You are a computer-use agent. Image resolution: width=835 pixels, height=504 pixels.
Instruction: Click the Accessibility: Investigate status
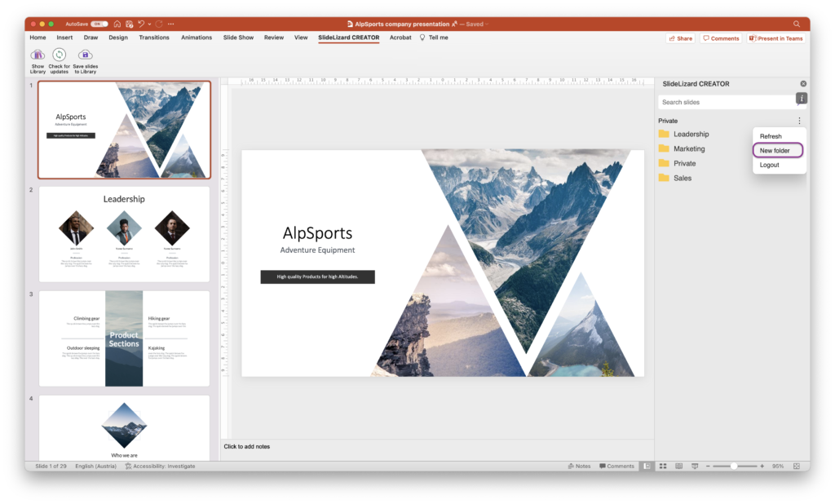pos(161,466)
